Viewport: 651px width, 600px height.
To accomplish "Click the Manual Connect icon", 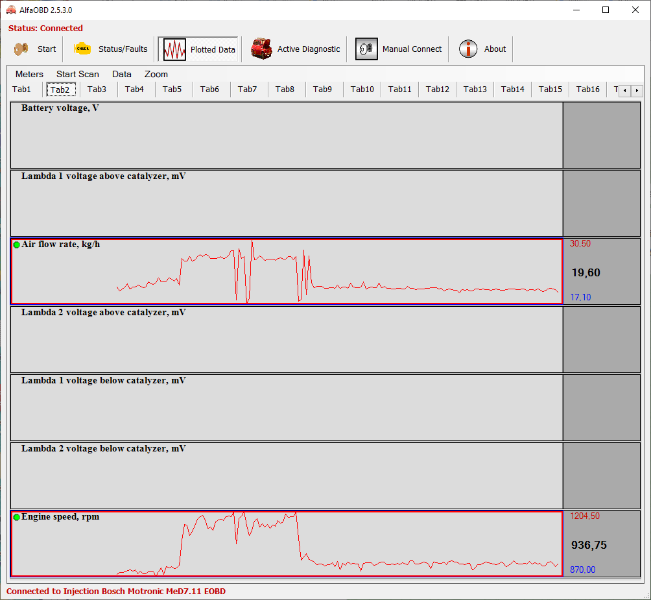I will pos(366,49).
